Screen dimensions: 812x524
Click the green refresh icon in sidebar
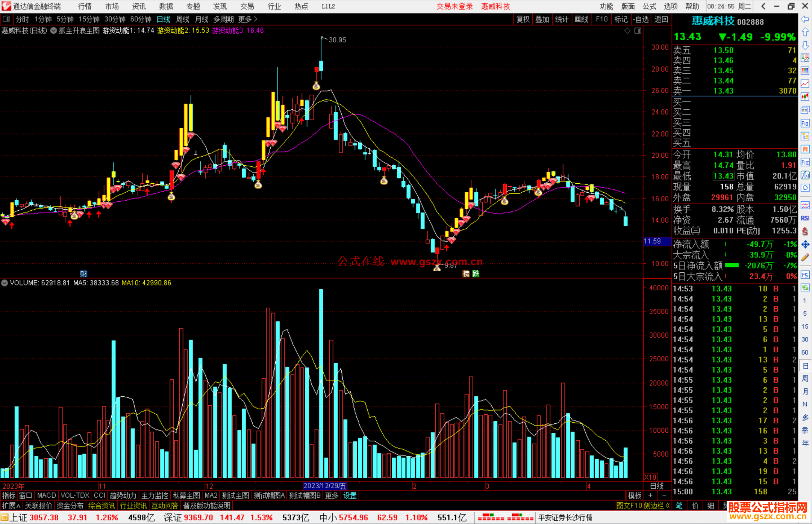tap(805, 288)
